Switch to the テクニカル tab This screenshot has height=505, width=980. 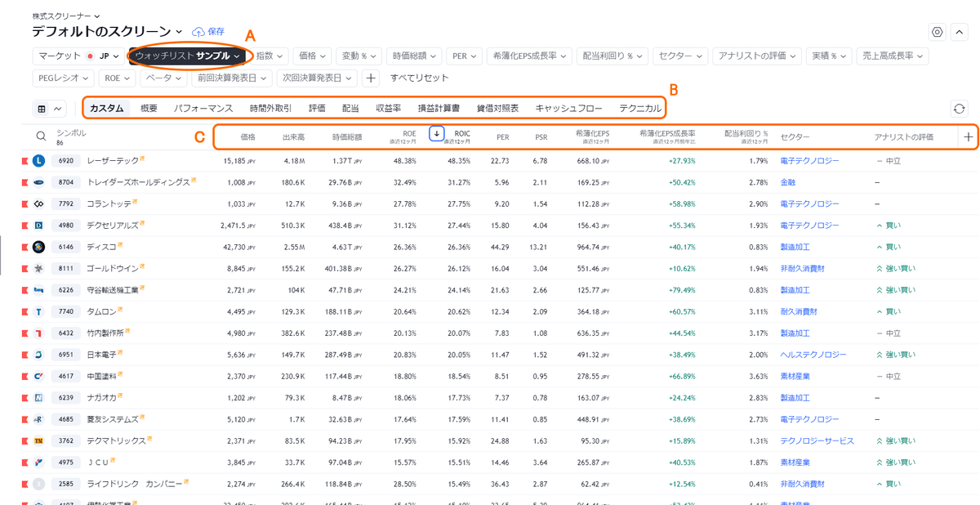click(x=640, y=109)
